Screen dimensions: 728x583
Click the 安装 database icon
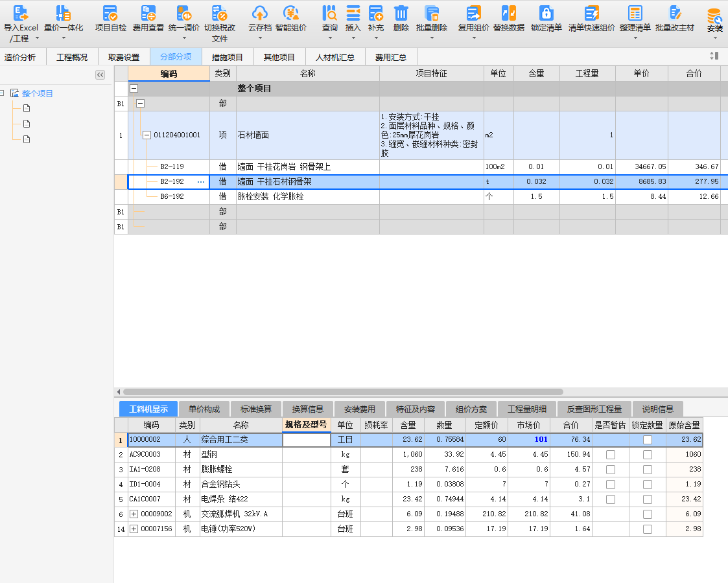pyautogui.click(x=715, y=15)
